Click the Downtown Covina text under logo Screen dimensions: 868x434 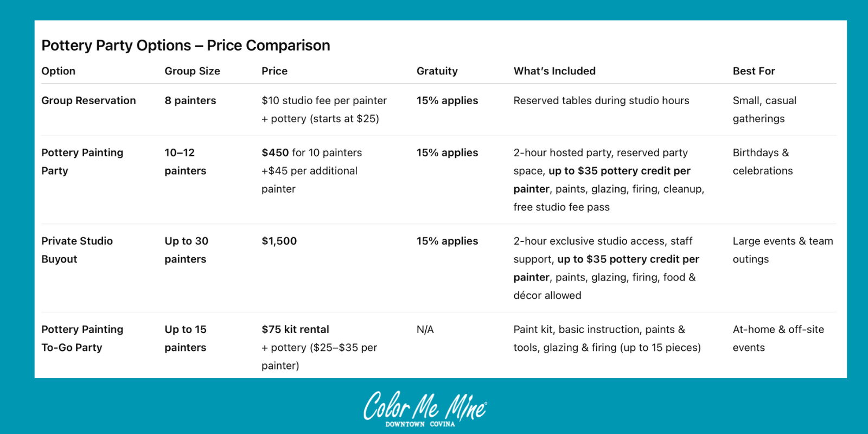tap(420, 424)
